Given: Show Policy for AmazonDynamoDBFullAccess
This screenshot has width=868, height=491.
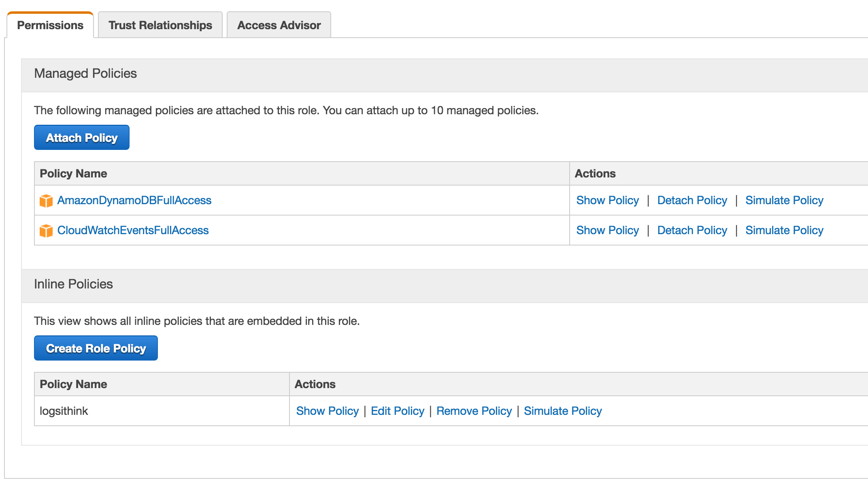Looking at the screenshot, I should 608,200.
